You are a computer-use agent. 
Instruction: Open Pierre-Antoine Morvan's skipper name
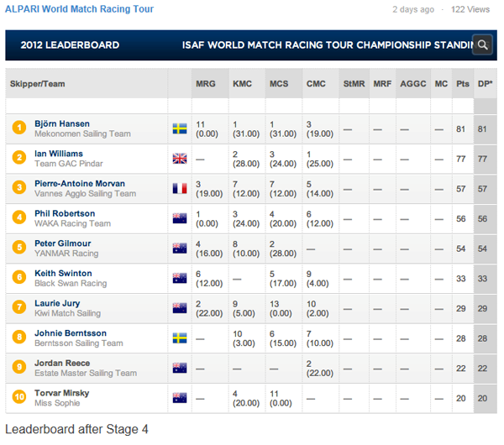[80, 184]
